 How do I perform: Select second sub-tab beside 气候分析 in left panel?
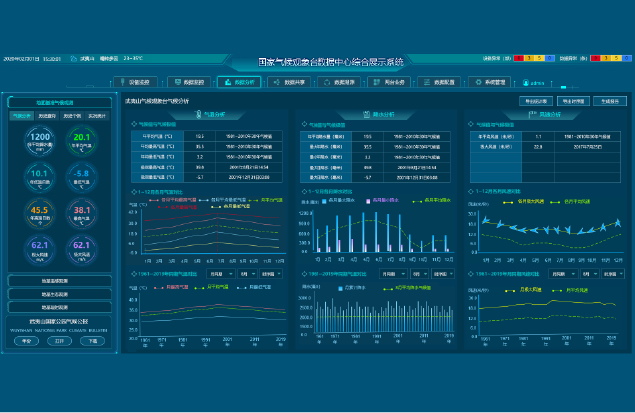tap(47, 116)
